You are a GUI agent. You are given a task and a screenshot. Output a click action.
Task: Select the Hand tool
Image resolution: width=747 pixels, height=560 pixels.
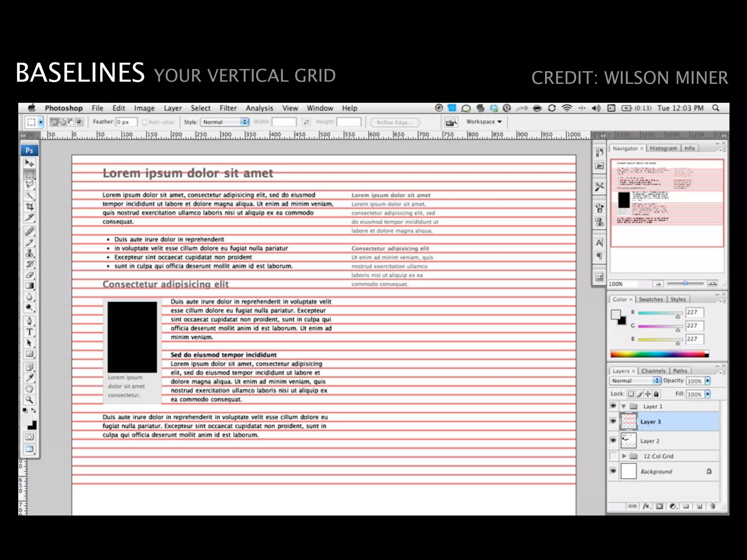(30, 389)
